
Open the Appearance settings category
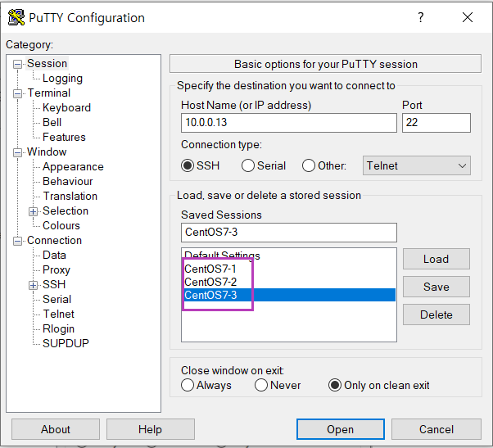[73, 166]
